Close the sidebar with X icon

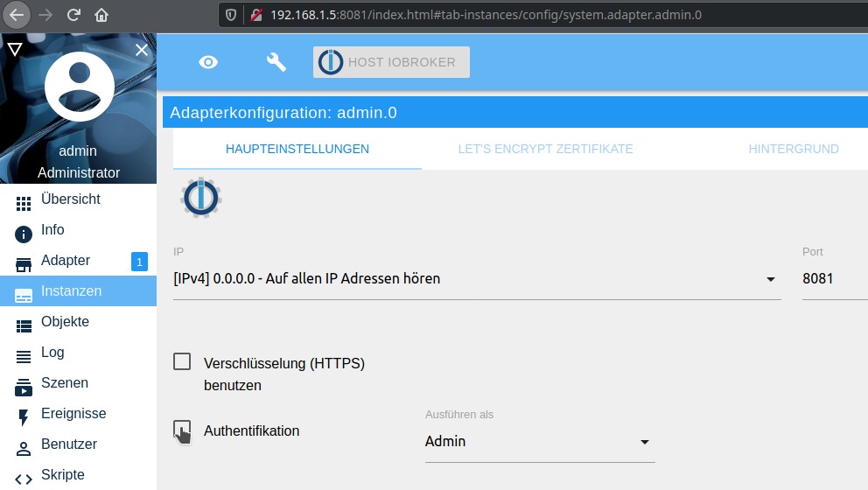tap(142, 51)
